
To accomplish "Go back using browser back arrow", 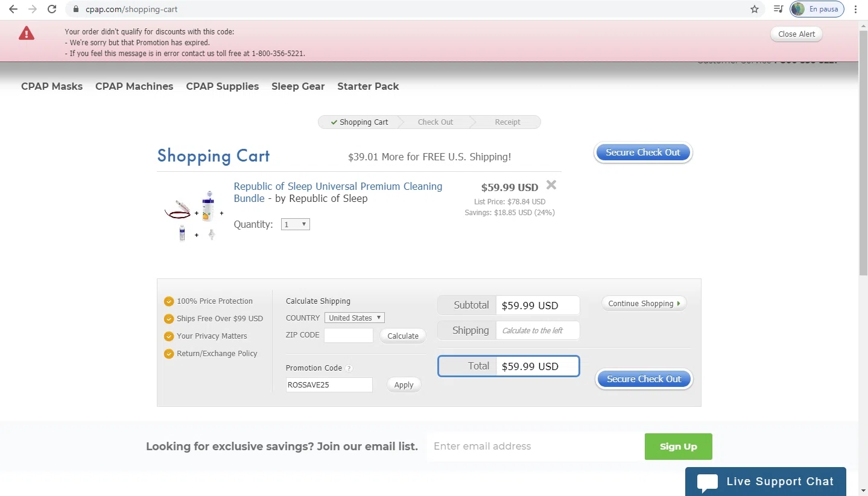I will (x=13, y=9).
